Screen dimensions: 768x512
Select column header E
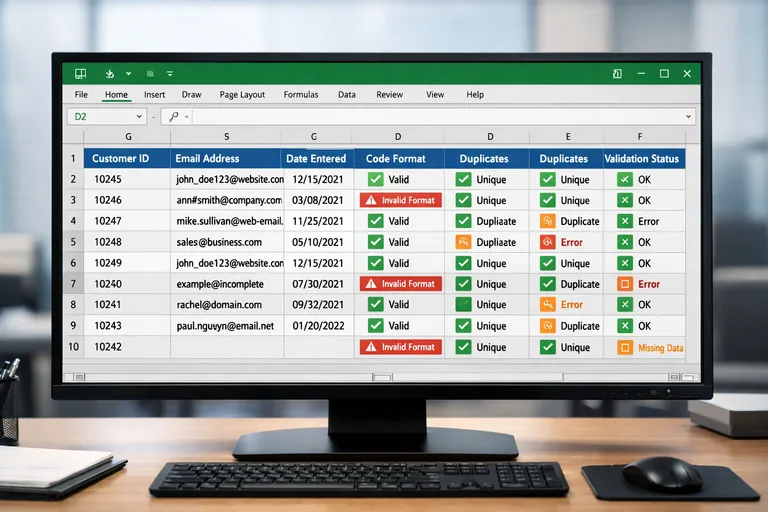568,137
